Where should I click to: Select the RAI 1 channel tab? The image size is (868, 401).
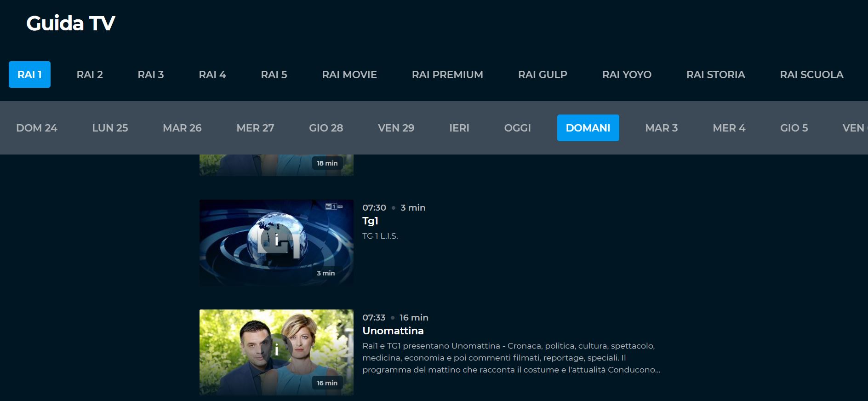29,74
